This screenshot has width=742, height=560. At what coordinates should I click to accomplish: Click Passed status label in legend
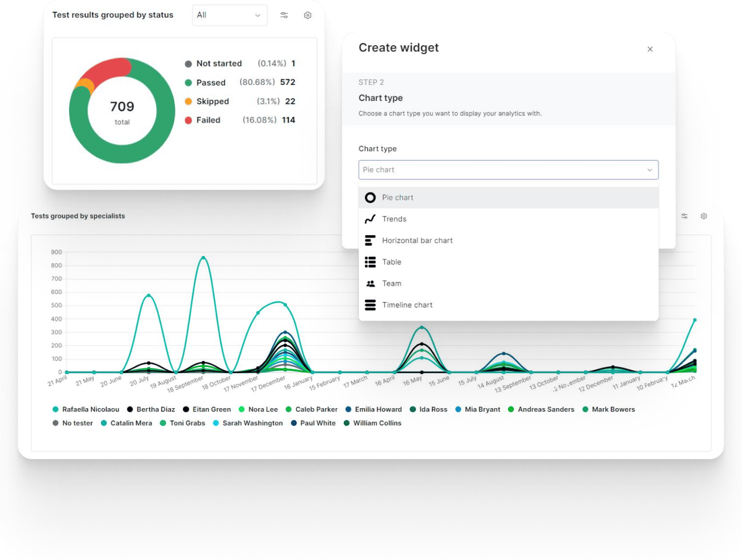211,83
